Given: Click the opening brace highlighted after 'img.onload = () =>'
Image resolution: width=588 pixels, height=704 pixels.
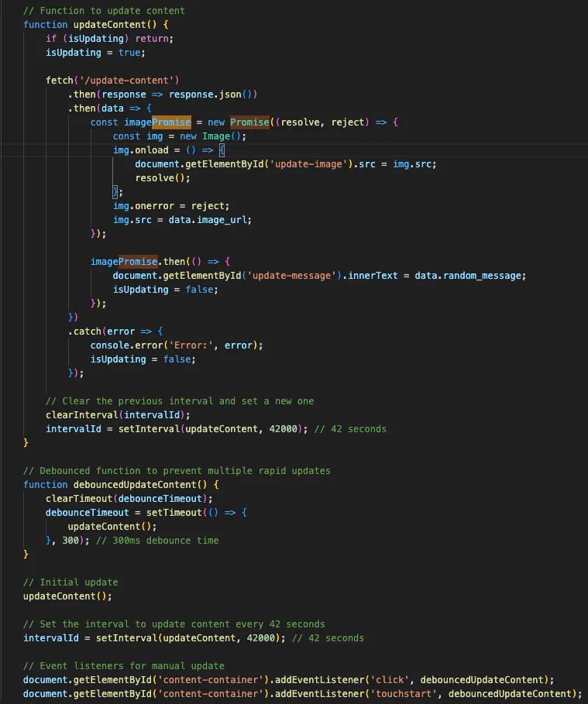Looking at the screenshot, I should [x=222, y=149].
